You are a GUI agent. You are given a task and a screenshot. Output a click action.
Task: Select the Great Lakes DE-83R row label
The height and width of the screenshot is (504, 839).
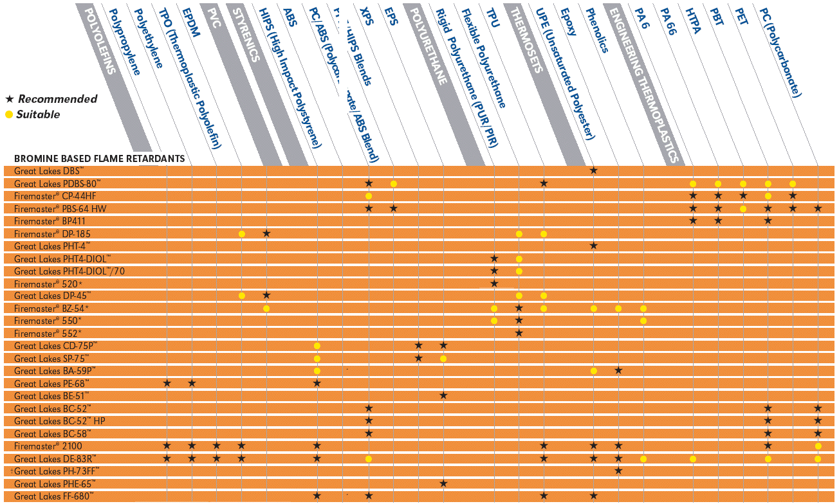tap(55, 459)
